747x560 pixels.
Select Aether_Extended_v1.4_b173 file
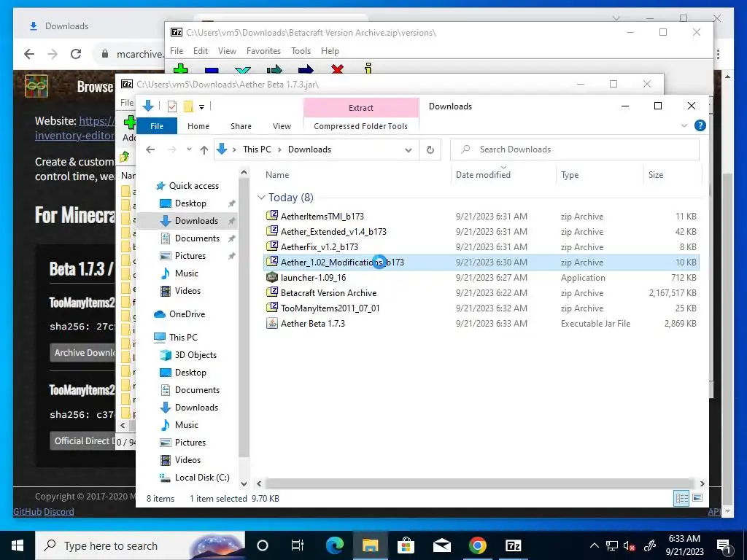[481, 231]
